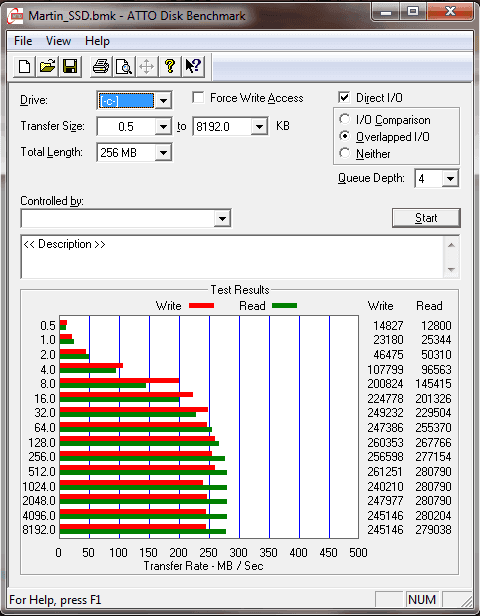
Task: Click the Read value 279038 in the 8192.0 row
Action: tap(433, 530)
